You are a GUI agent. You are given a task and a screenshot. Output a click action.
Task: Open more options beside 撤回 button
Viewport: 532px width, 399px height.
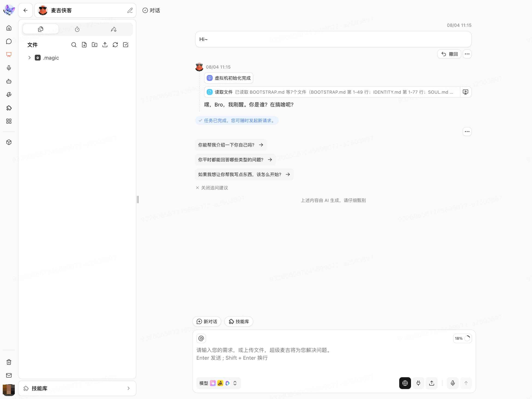467,54
